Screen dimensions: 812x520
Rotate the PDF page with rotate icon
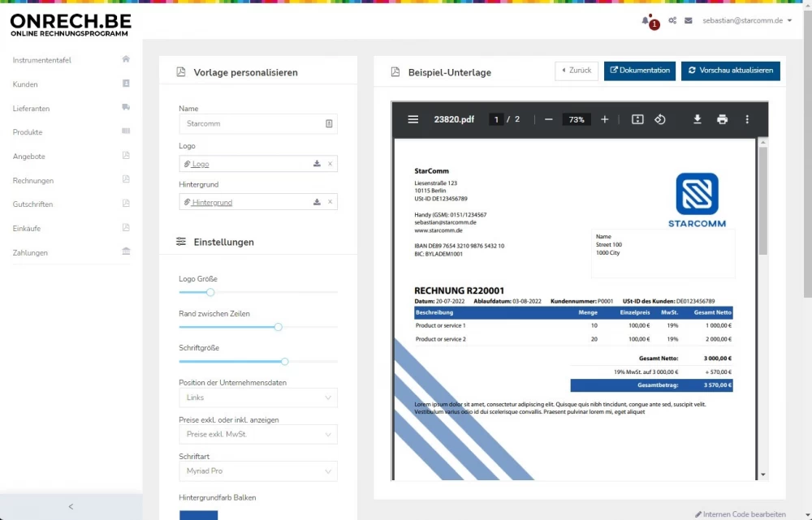point(660,119)
